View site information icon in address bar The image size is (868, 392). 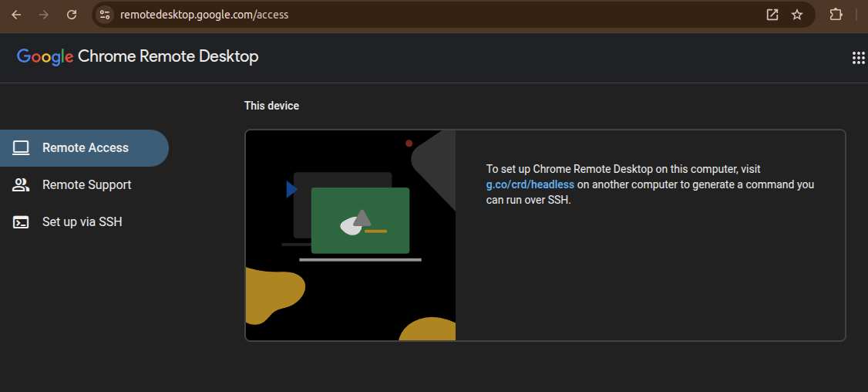point(105,15)
